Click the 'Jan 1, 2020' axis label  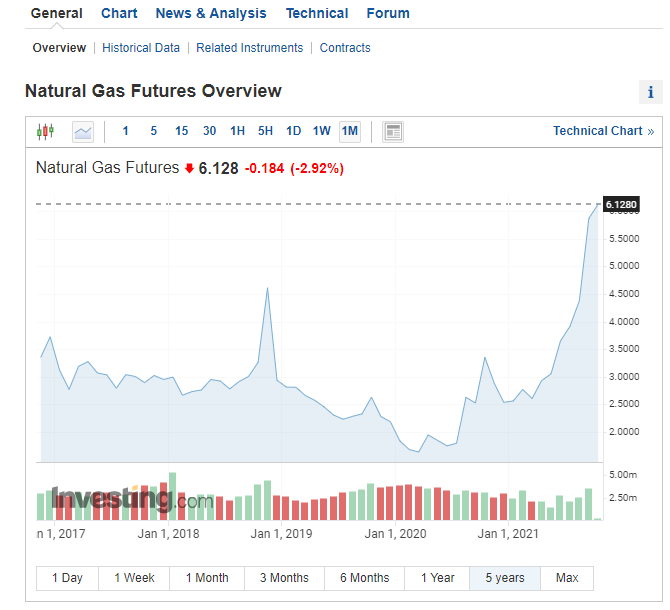[395, 534]
